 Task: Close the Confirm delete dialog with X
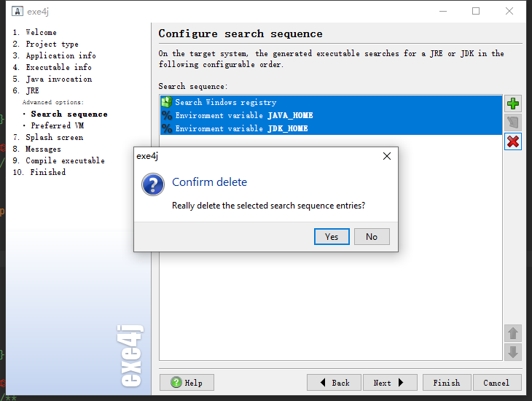pyautogui.click(x=387, y=156)
